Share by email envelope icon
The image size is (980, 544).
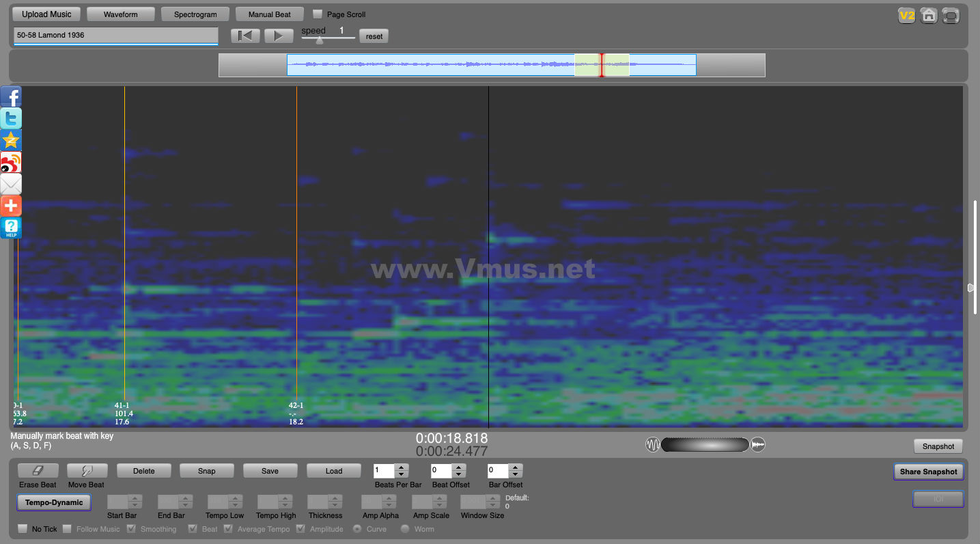11,184
